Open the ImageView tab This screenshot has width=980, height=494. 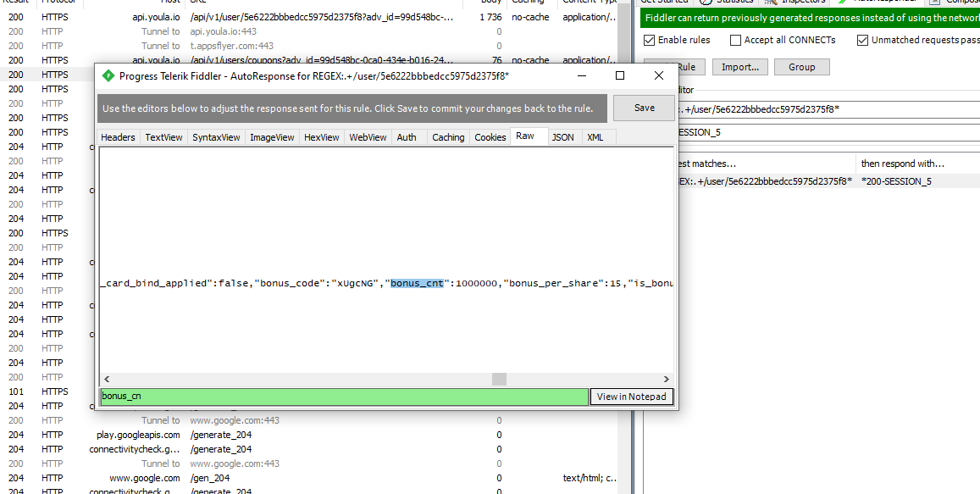click(x=272, y=137)
